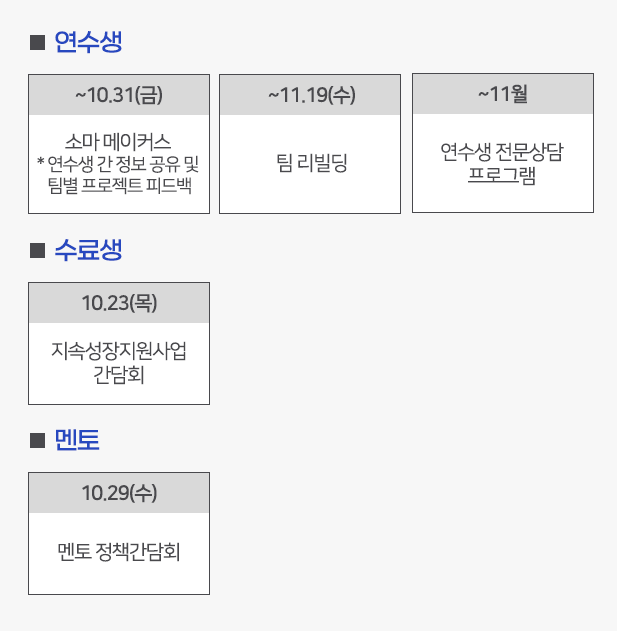
Task: Select the 수료생 section heading
Action: (x=88, y=250)
